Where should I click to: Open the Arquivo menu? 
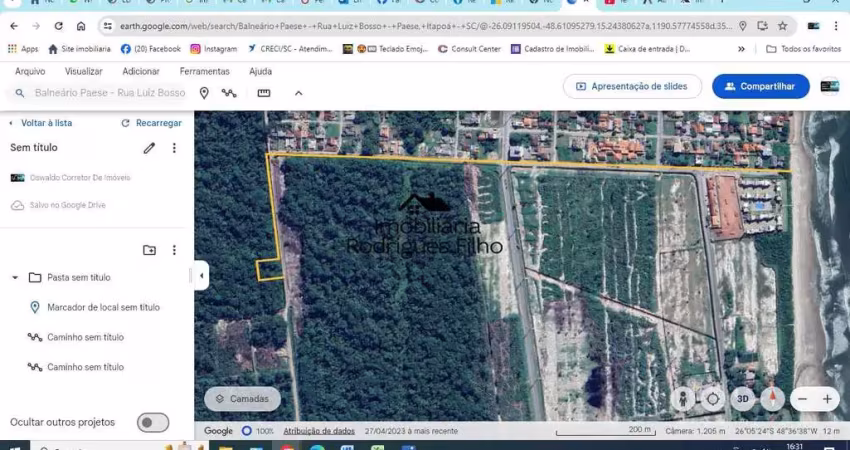30,71
